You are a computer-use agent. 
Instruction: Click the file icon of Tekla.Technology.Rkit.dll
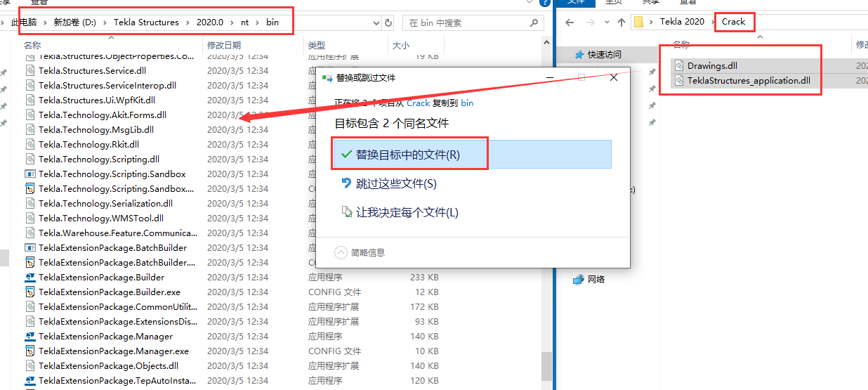30,144
